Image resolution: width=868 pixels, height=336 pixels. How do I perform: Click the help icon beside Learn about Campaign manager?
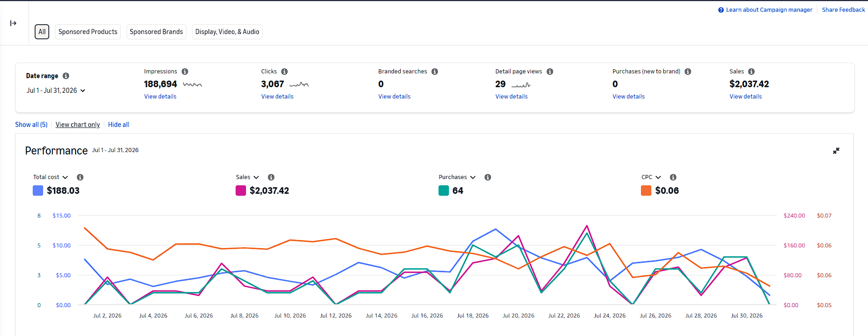721,10
